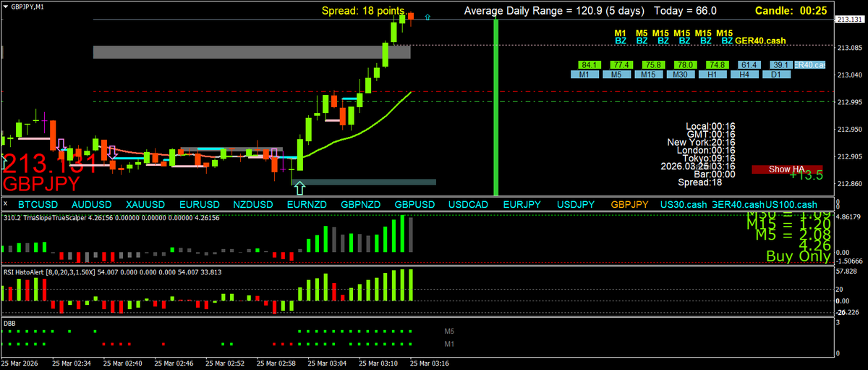Viewport: 868px width, 370px height.
Task: Change to the D1 timeframe
Action: 775,75
